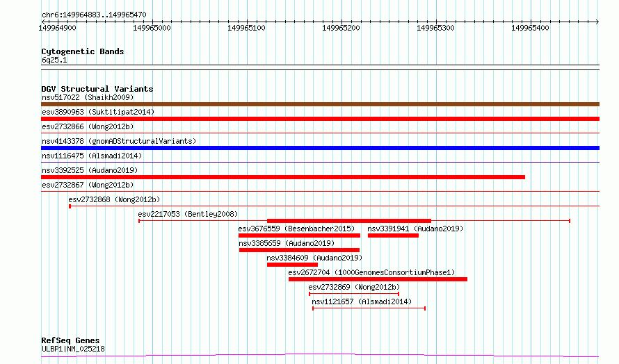619x364 pixels.
Task: Click the esv2732868 (Wong2012b) label
Action: [114, 199]
